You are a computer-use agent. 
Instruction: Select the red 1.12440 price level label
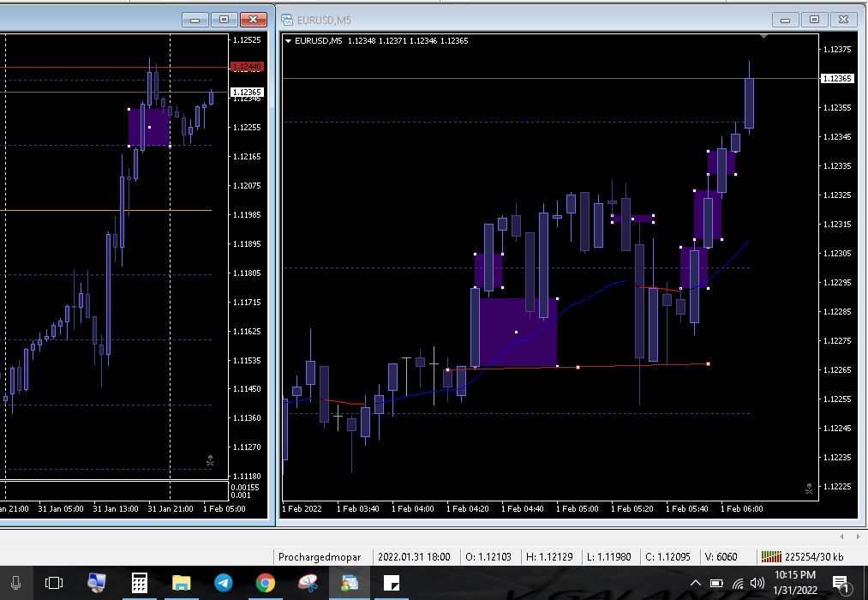(x=247, y=67)
